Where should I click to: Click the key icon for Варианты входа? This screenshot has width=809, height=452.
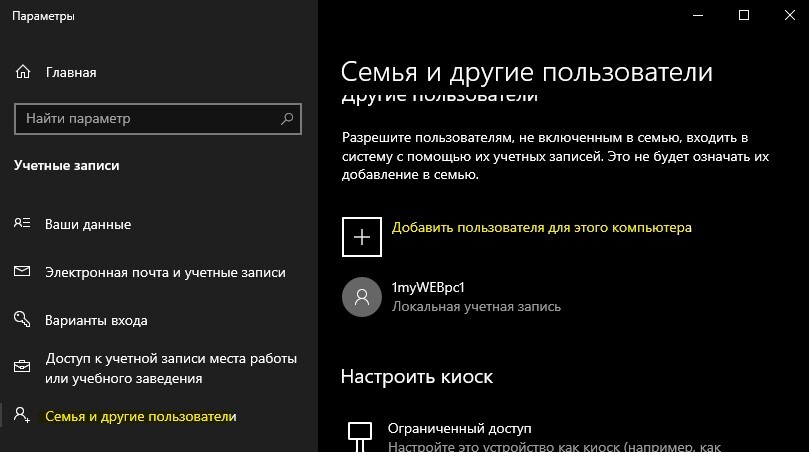pos(23,320)
